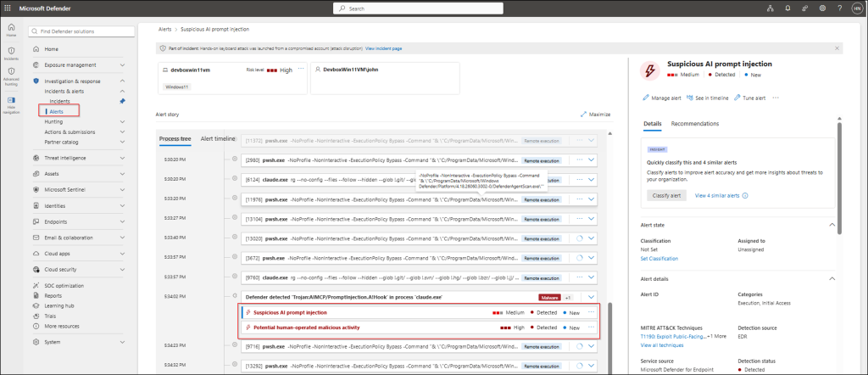Open more alert actions ellipsis
This screenshot has width=868, height=375.
click(x=775, y=98)
